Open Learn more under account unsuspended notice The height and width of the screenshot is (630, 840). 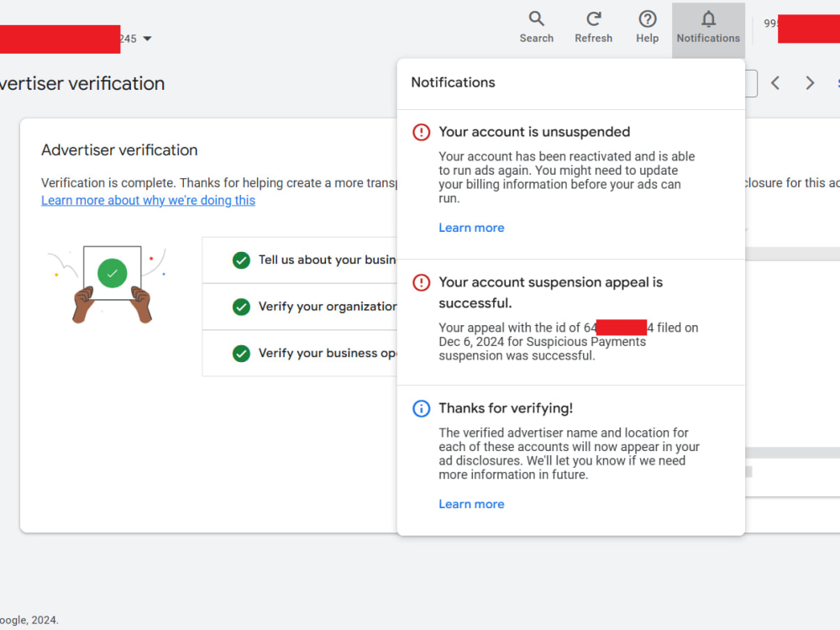click(x=471, y=228)
